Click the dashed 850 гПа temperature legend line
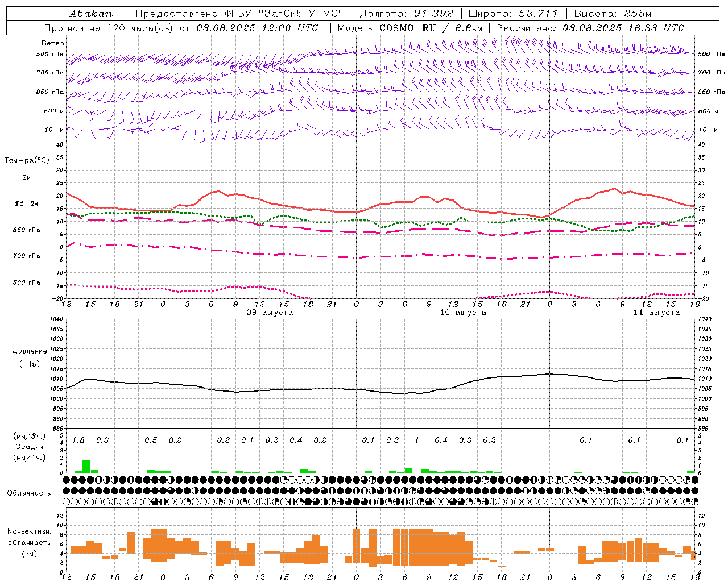 26,236
